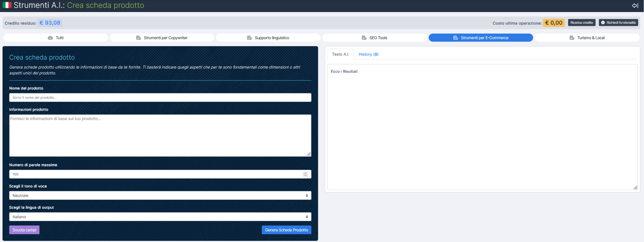Viewport: 644px width, 242px height.
Task: Open the Tutti category tab
Action: (x=56, y=38)
